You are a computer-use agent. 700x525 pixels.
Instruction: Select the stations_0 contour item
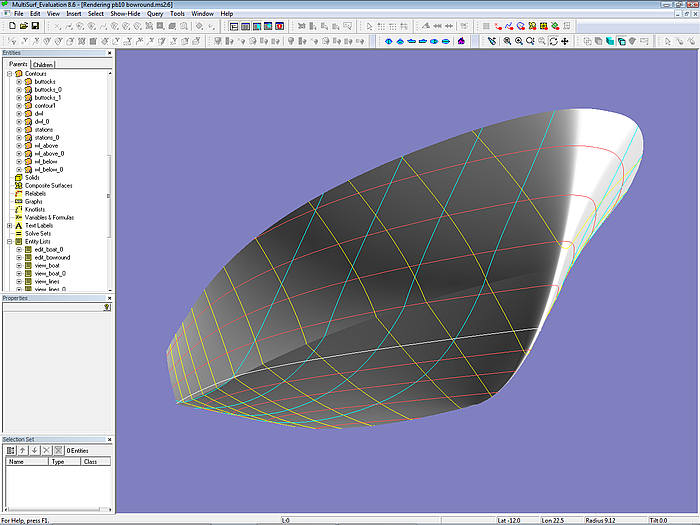click(x=46, y=137)
